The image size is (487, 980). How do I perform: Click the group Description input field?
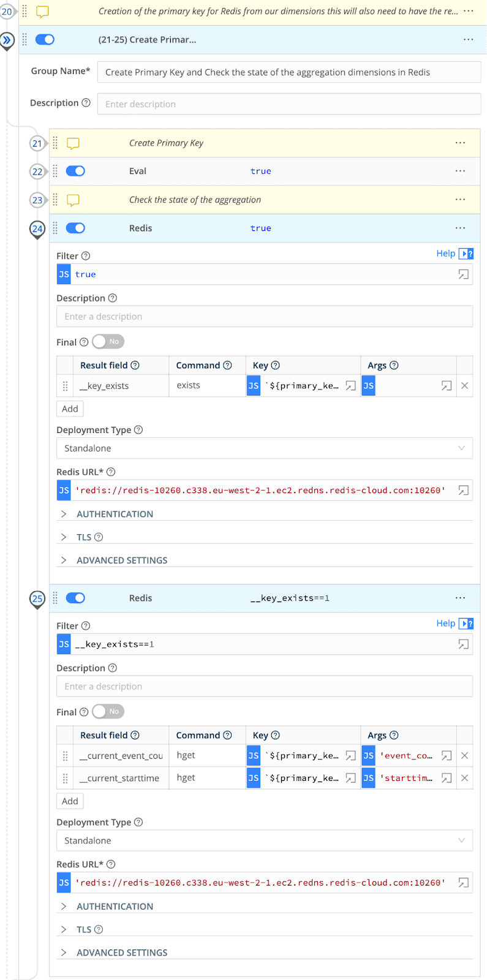(x=289, y=104)
